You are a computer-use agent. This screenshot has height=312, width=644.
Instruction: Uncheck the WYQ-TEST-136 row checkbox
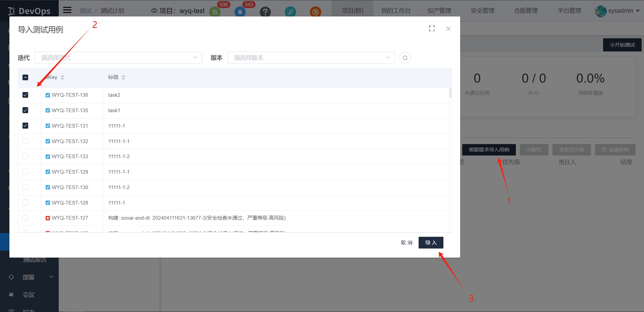click(x=25, y=95)
